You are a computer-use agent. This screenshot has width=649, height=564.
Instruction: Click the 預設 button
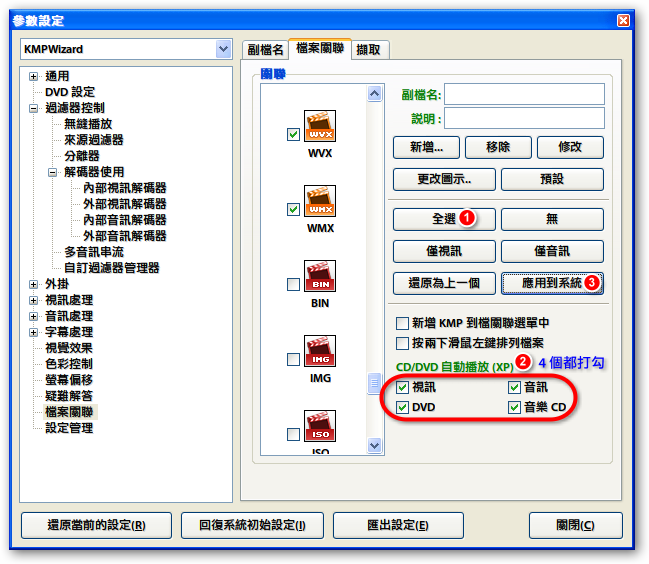point(552,179)
